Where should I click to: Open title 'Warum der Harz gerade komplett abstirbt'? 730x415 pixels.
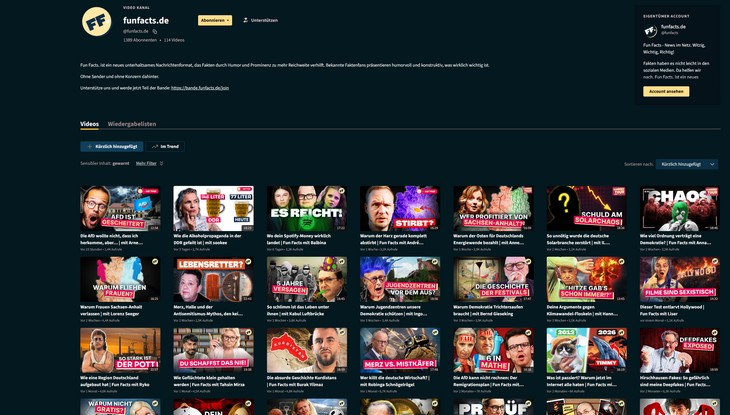(x=393, y=239)
